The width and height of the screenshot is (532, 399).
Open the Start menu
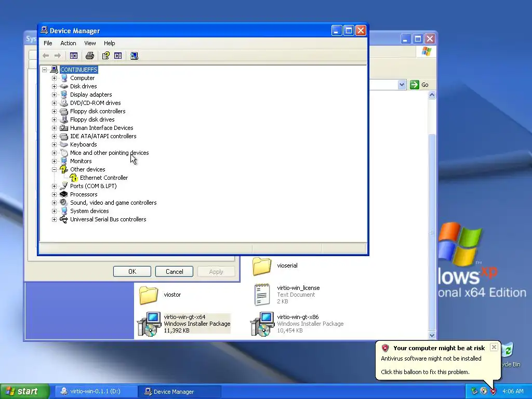[24, 391]
